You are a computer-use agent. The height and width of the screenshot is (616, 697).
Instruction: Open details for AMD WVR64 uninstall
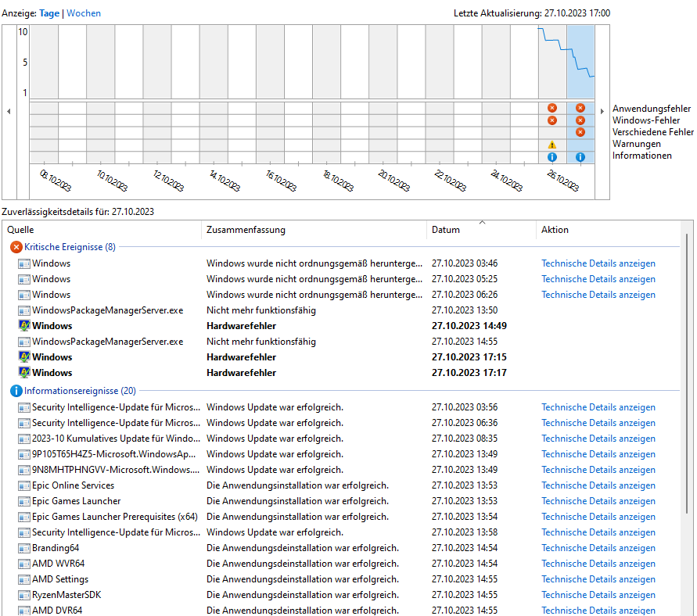click(x=598, y=564)
